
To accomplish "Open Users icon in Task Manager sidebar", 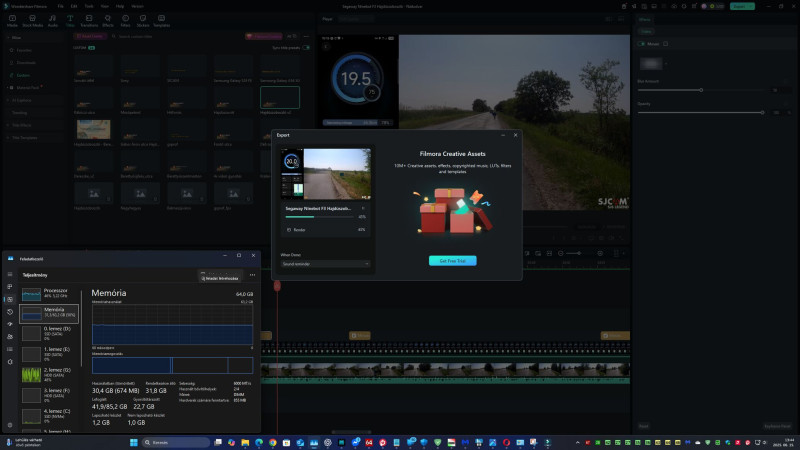I will [10, 337].
